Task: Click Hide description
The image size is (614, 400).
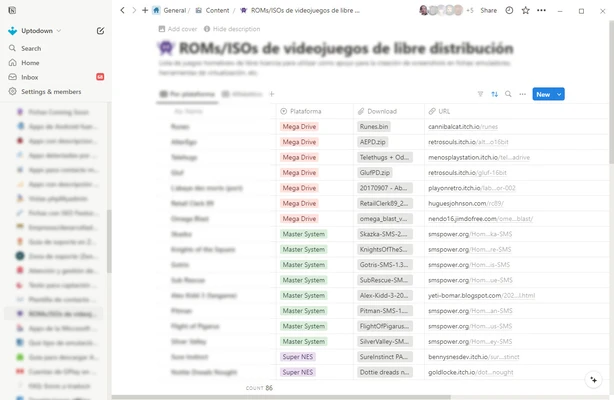Action: coord(232,29)
